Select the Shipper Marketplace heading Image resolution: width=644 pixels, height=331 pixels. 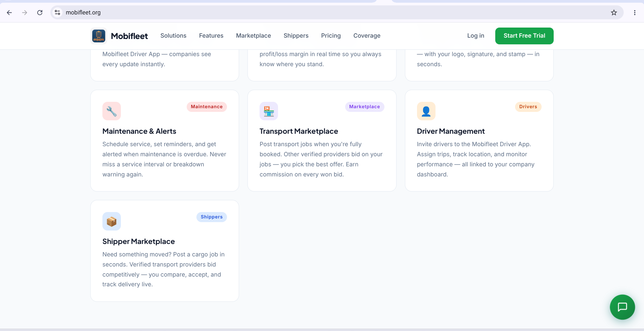point(139,242)
